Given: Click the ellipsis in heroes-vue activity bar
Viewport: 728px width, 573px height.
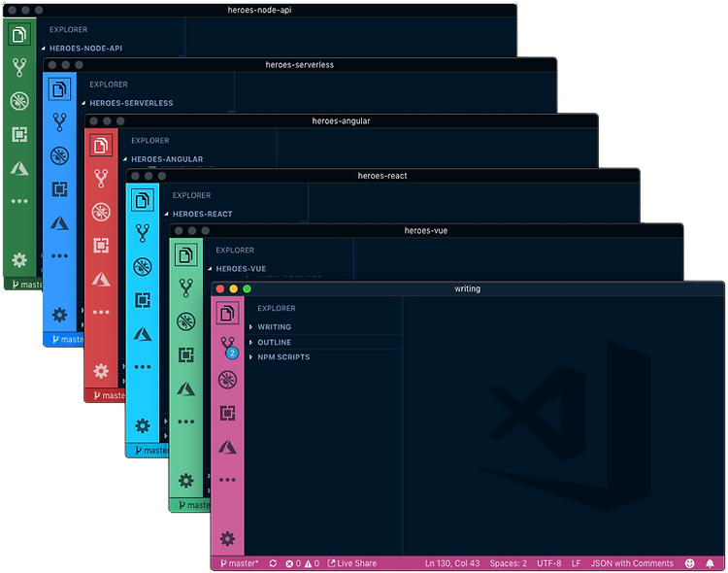Looking at the screenshot, I should point(185,421).
